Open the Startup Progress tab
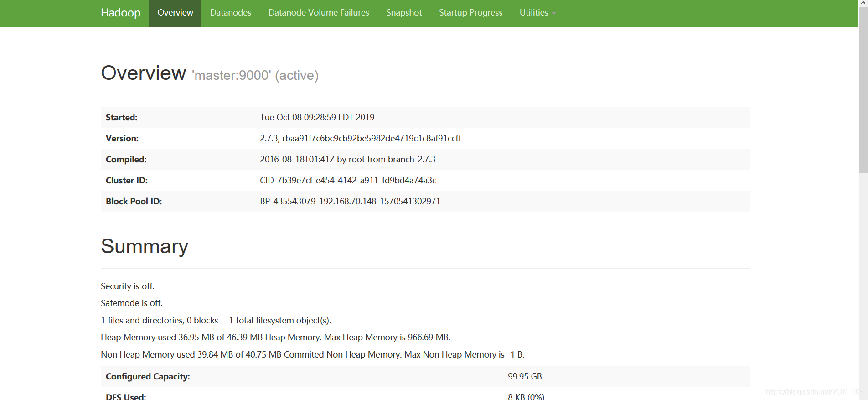The height and width of the screenshot is (400, 868). pos(470,13)
